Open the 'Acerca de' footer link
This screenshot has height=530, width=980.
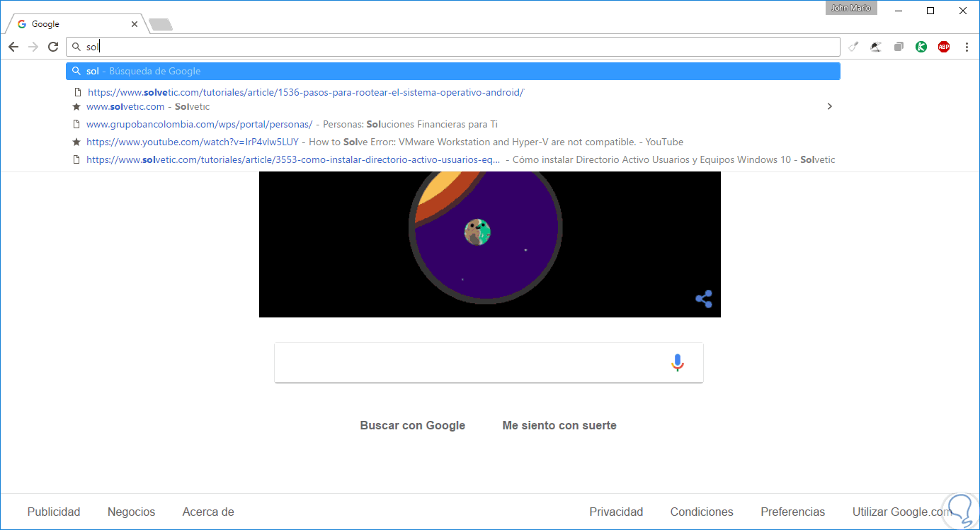[208, 512]
